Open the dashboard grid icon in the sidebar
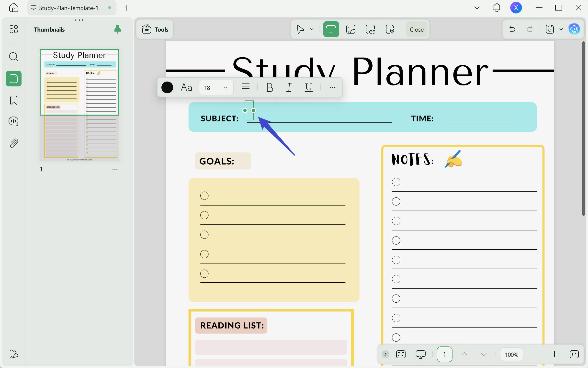Viewport: 588px width, 368px height. pos(14,29)
